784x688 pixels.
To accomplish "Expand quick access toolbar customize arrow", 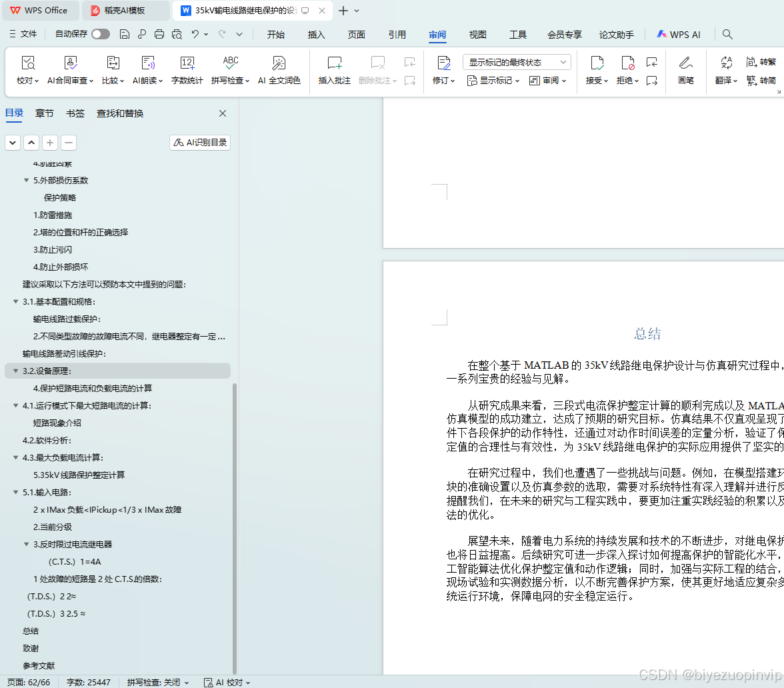I will click(239, 34).
